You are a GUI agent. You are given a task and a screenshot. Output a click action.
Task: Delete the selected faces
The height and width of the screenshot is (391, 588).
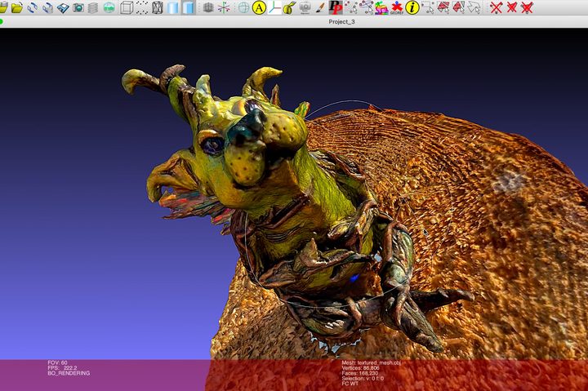[511, 7]
